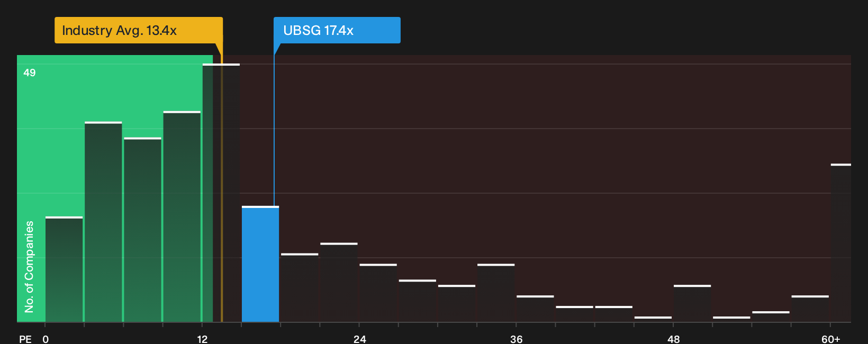
Task: Click the 49 y-axis value label
Action: (30, 73)
